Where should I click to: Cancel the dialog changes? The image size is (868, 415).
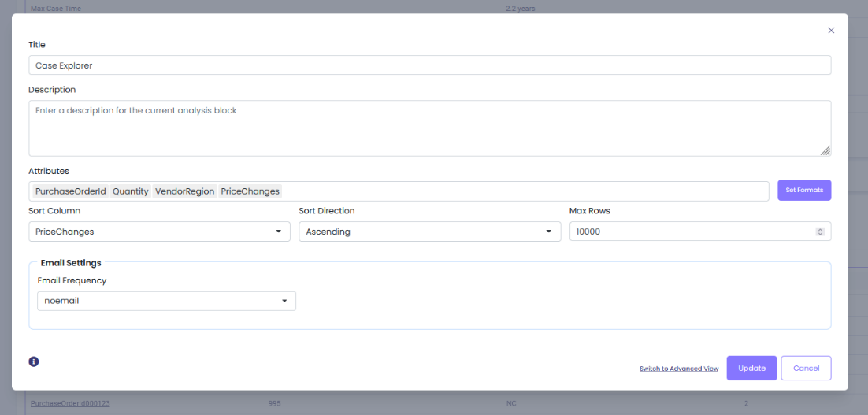coord(806,369)
